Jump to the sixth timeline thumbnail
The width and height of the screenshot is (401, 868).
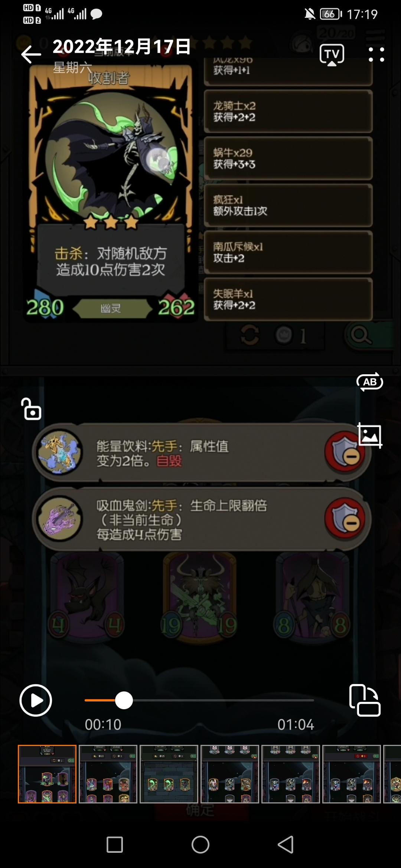pos(352,774)
